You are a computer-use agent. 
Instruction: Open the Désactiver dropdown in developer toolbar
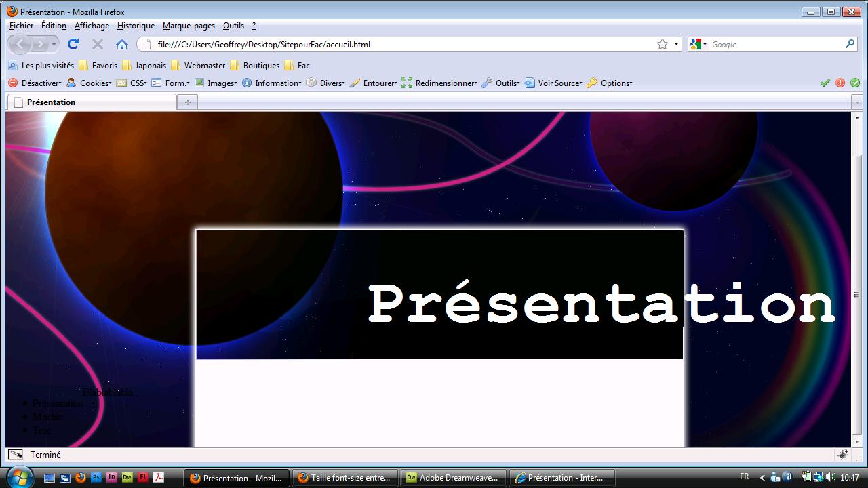click(x=35, y=83)
